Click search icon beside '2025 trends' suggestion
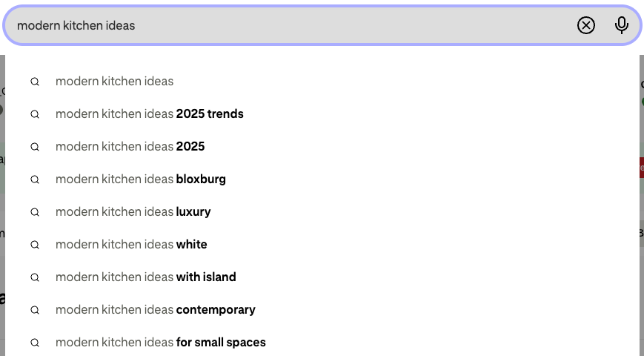644x356 pixels. point(35,114)
